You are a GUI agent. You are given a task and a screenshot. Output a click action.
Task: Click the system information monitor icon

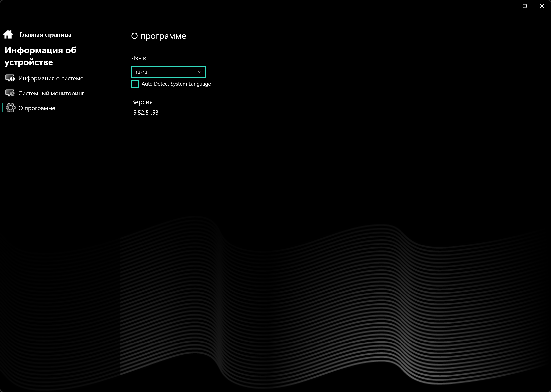(x=10, y=78)
